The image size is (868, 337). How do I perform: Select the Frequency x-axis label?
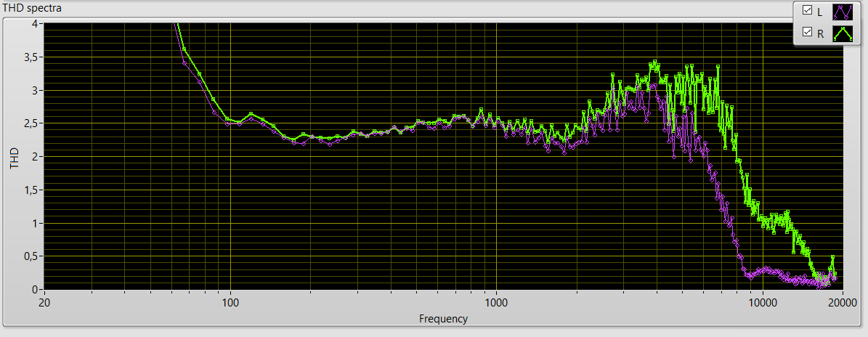tap(443, 319)
